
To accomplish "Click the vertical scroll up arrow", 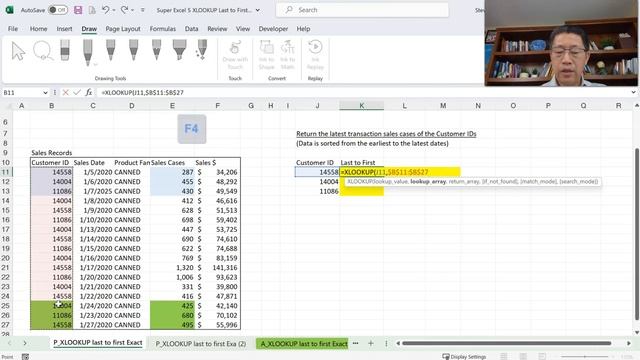I will [x=636, y=106].
